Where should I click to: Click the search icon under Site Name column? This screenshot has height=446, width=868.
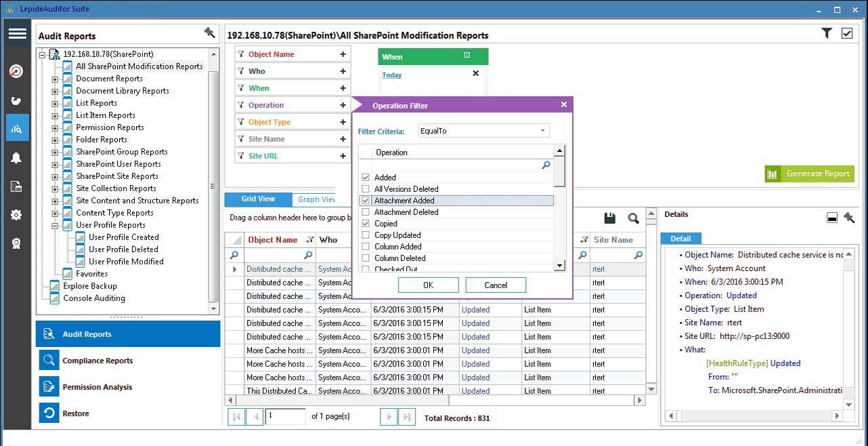[x=638, y=256]
